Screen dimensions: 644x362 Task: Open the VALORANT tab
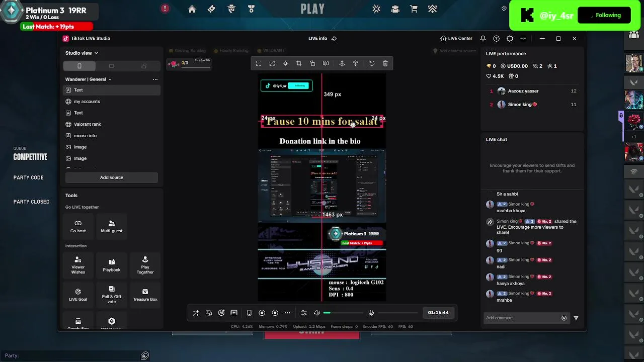(x=270, y=51)
